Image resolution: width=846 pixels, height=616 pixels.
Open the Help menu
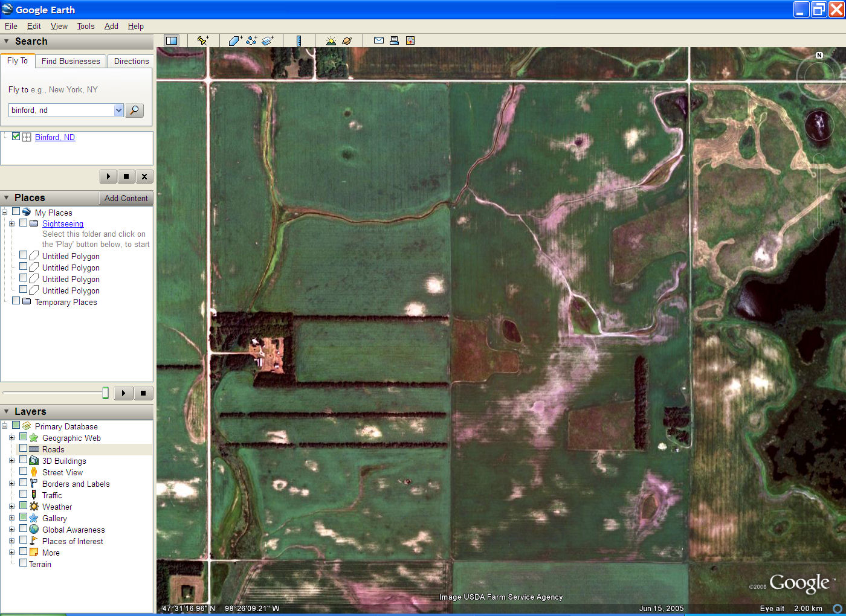click(x=136, y=26)
